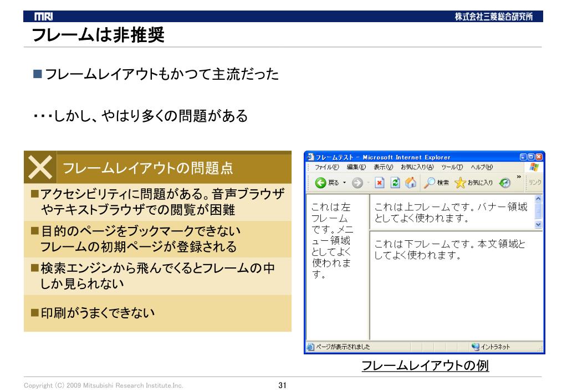The height and width of the screenshot is (392, 567).
Task: Open the 編集(E) menu
Action: coord(356,167)
